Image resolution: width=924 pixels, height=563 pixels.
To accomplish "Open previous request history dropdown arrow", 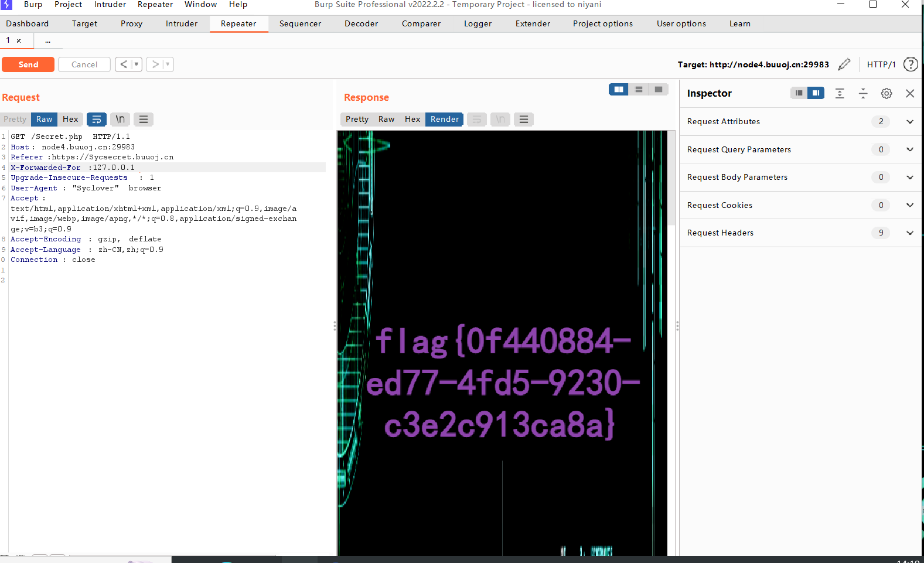I will [x=137, y=64].
